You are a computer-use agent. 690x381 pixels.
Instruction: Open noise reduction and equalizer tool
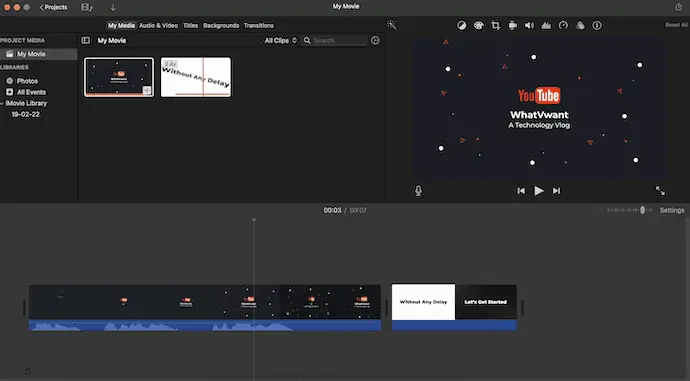(546, 26)
